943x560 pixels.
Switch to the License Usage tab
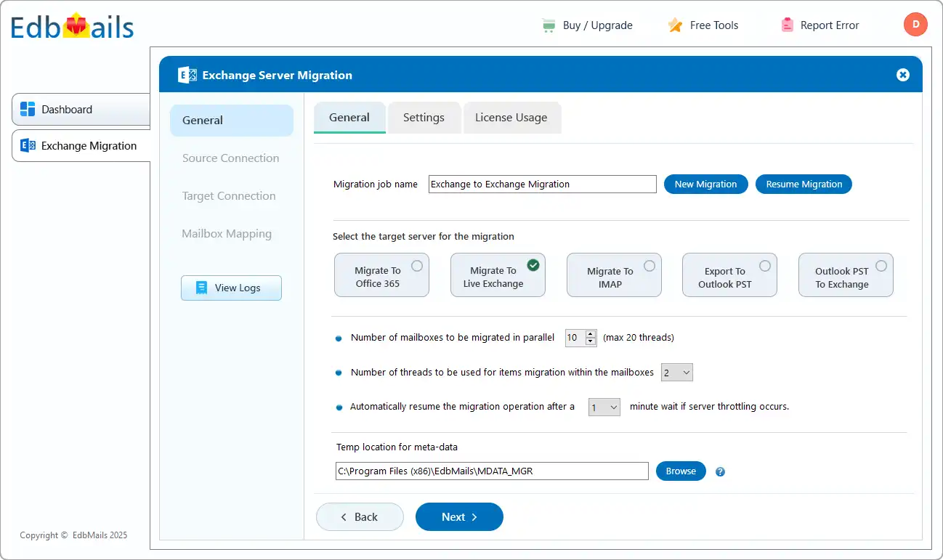(x=511, y=117)
